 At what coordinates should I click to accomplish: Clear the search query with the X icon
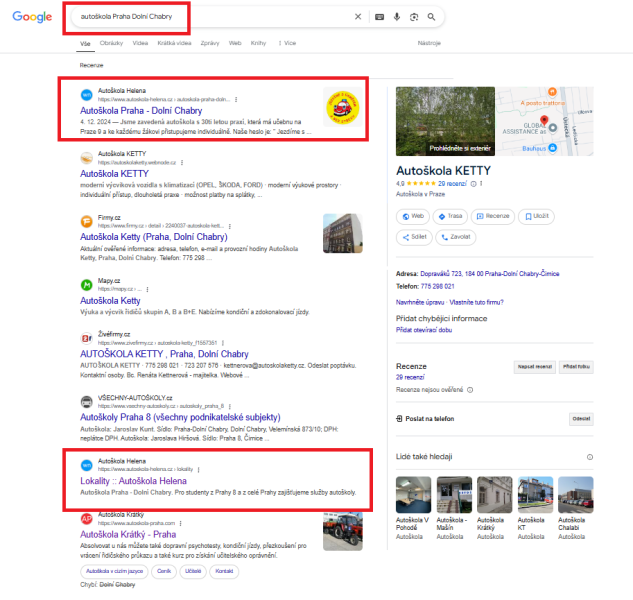coord(358,17)
